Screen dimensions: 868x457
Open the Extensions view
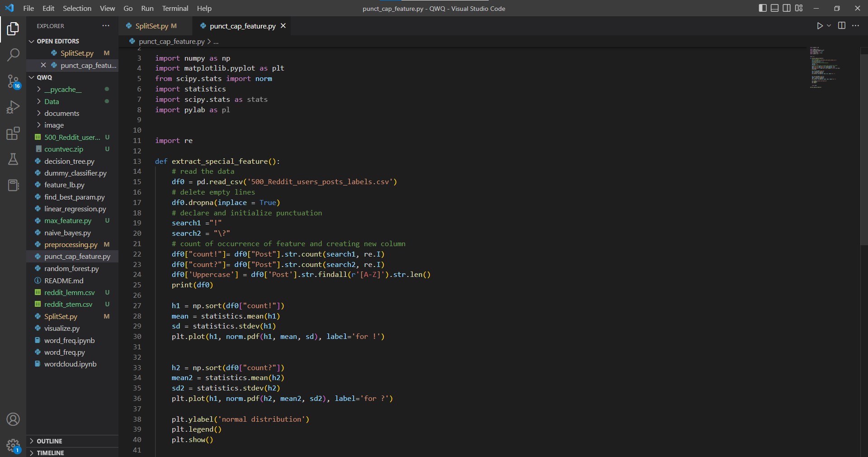point(13,133)
